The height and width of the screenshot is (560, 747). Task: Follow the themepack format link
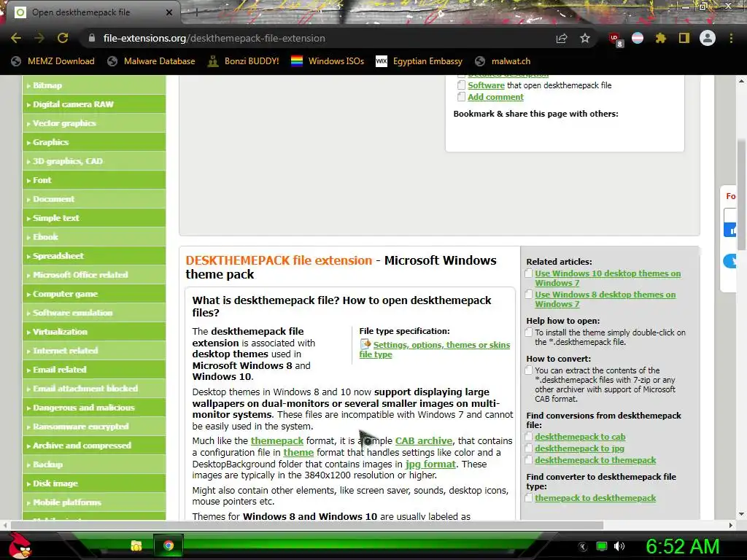[x=276, y=441]
